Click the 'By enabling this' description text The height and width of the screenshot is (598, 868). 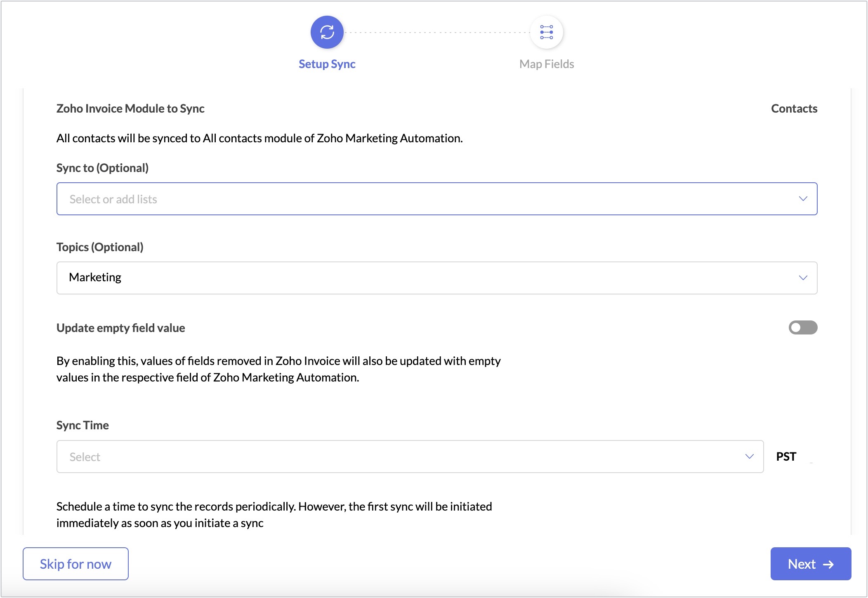(x=278, y=369)
